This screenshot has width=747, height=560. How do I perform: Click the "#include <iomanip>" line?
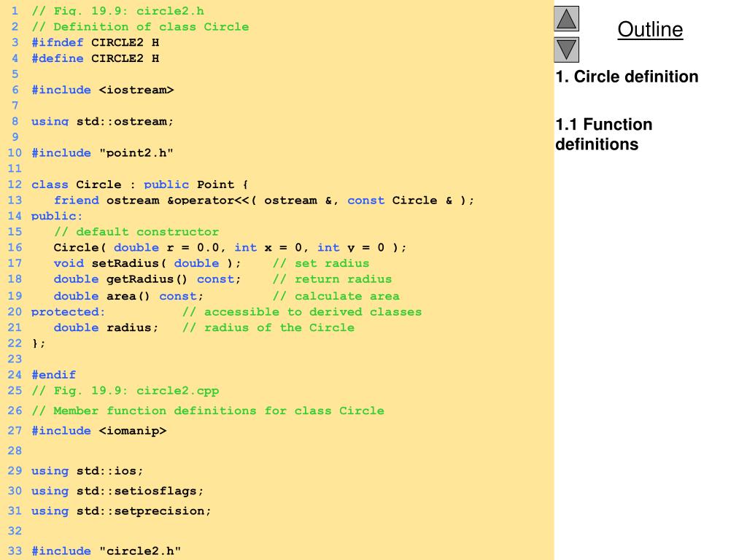click(x=98, y=431)
